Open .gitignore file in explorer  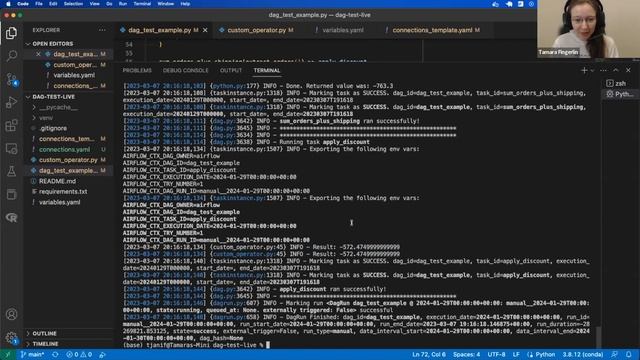53,129
